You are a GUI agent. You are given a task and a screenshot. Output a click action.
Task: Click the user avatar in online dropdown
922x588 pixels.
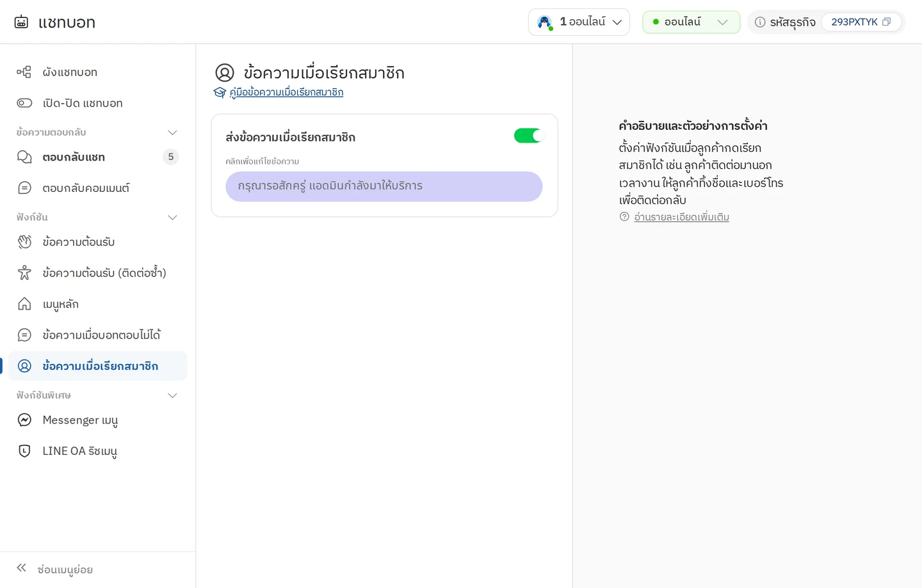(545, 22)
